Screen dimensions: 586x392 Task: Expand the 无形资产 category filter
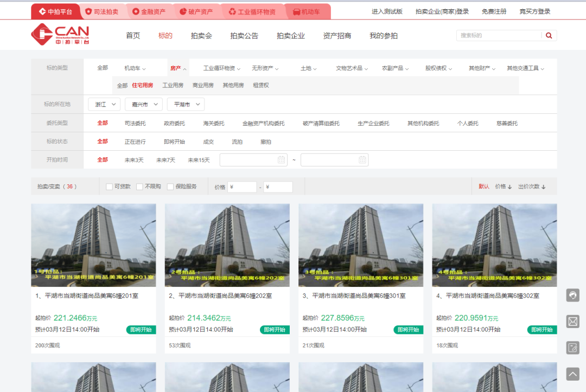pos(265,68)
